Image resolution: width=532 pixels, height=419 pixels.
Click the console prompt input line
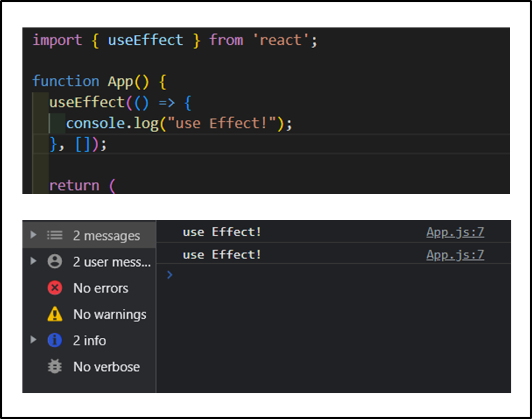(336, 275)
